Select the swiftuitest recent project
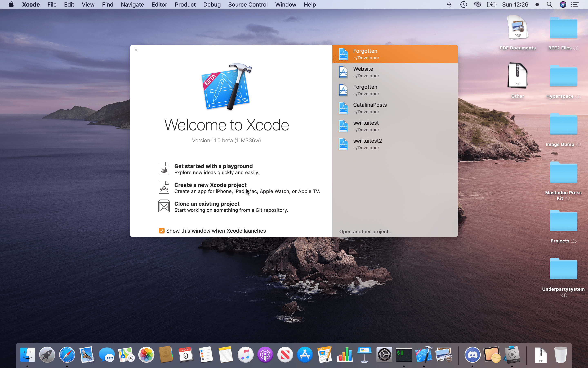 pos(395,126)
